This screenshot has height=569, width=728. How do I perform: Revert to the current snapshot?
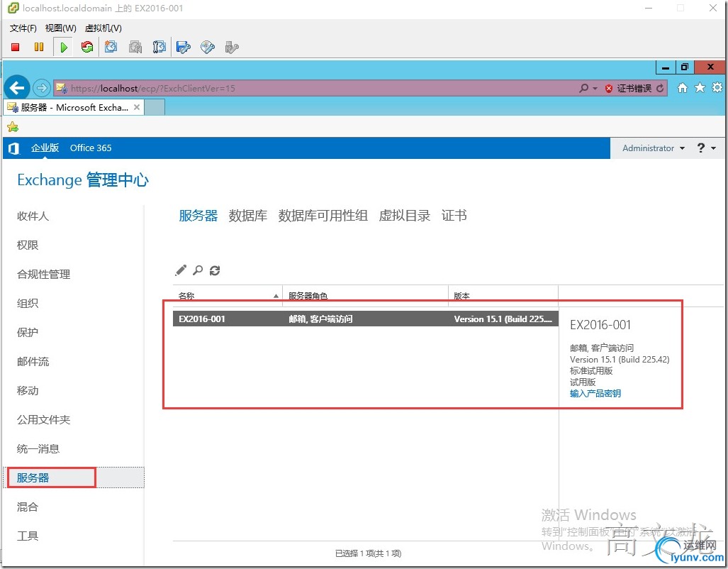pos(135,47)
